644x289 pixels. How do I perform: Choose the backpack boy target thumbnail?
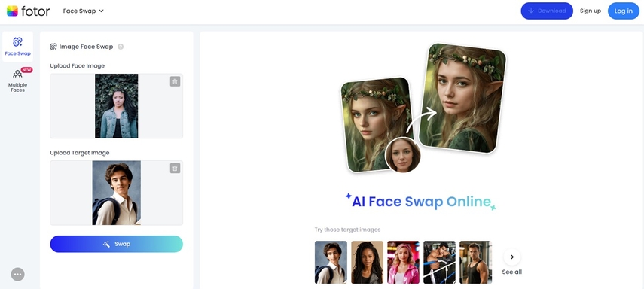331,262
